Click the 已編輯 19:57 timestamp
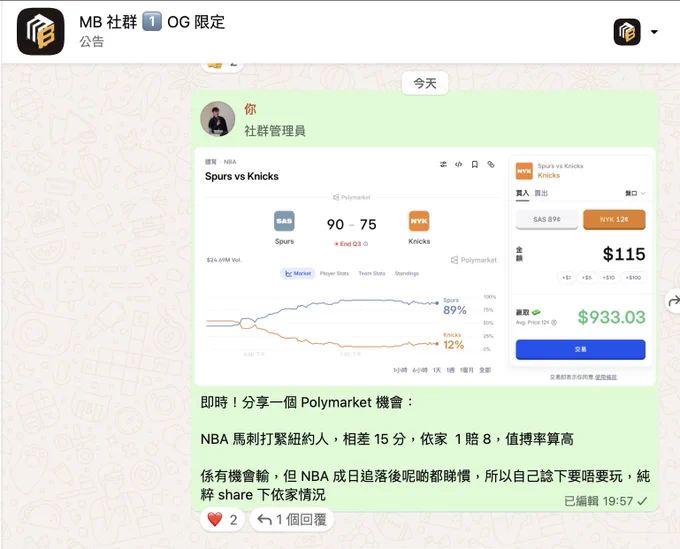Image resolution: width=680 pixels, height=549 pixels. [x=599, y=501]
